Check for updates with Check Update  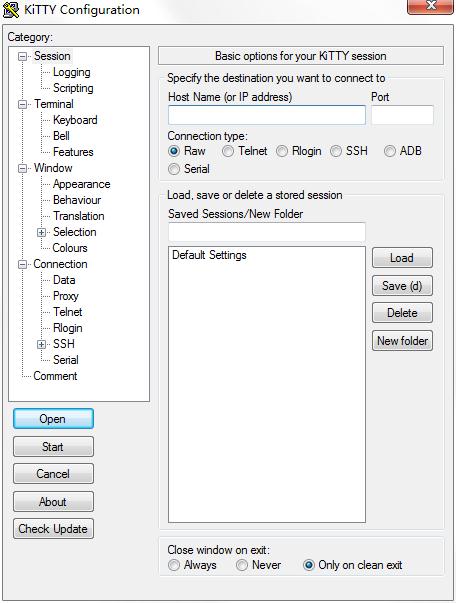coord(53,529)
